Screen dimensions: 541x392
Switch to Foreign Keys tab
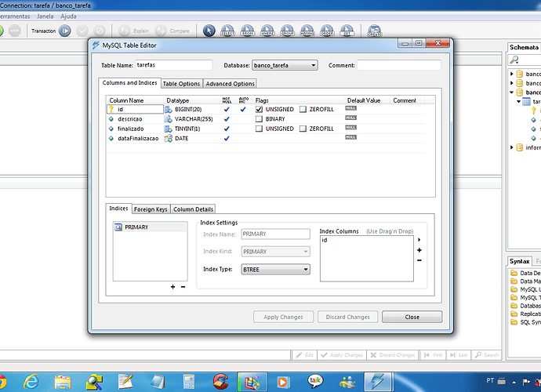tap(151, 209)
